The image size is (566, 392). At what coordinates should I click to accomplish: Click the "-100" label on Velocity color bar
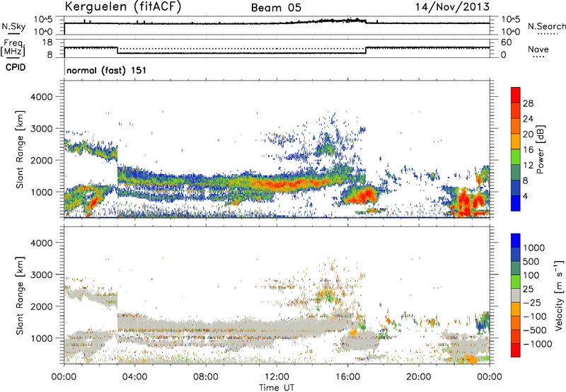534,316
